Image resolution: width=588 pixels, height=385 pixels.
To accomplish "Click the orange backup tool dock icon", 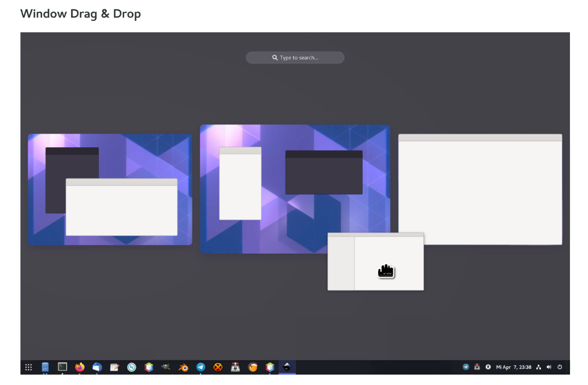I will [252, 367].
